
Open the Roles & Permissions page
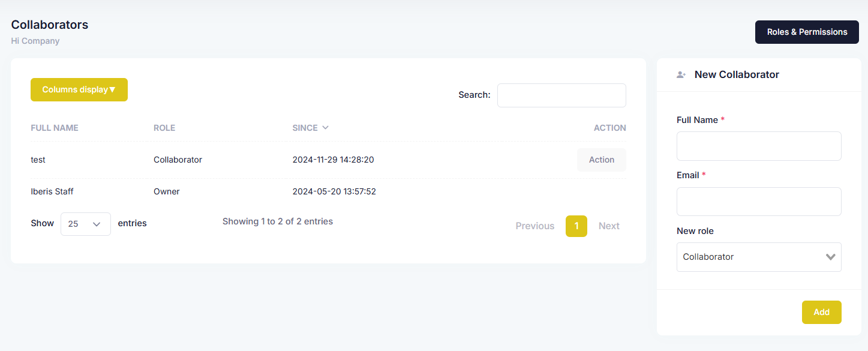(x=807, y=32)
